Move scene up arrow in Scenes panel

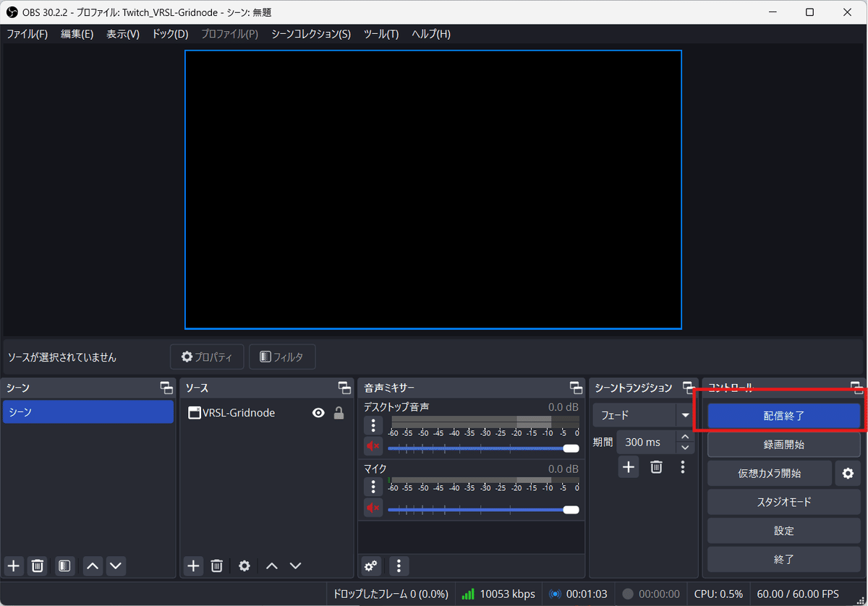tap(93, 566)
